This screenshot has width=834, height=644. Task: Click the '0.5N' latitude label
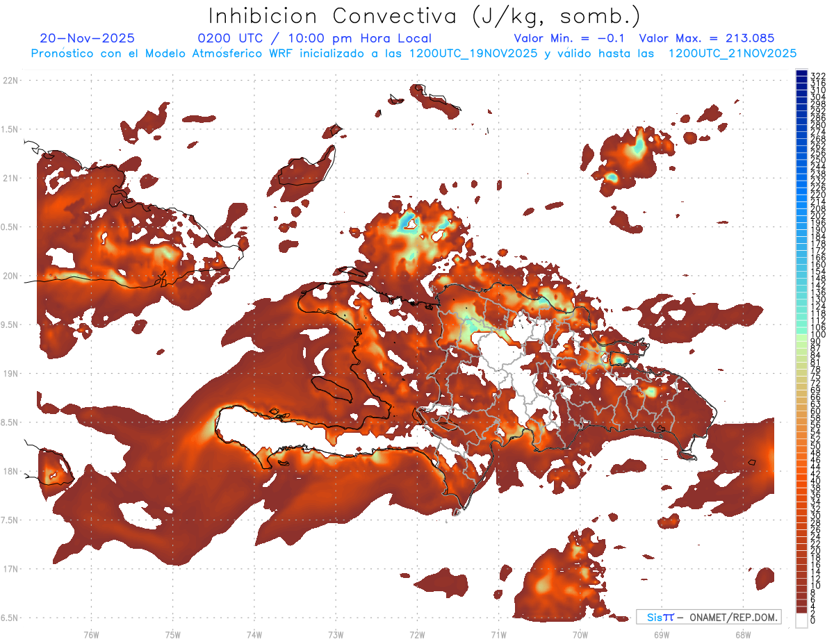(10, 227)
